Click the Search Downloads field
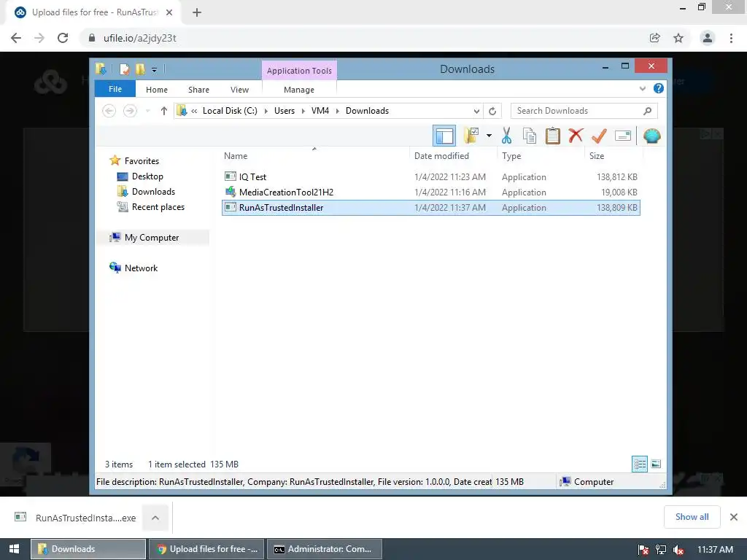The width and height of the screenshot is (747, 560). [584, 111]
